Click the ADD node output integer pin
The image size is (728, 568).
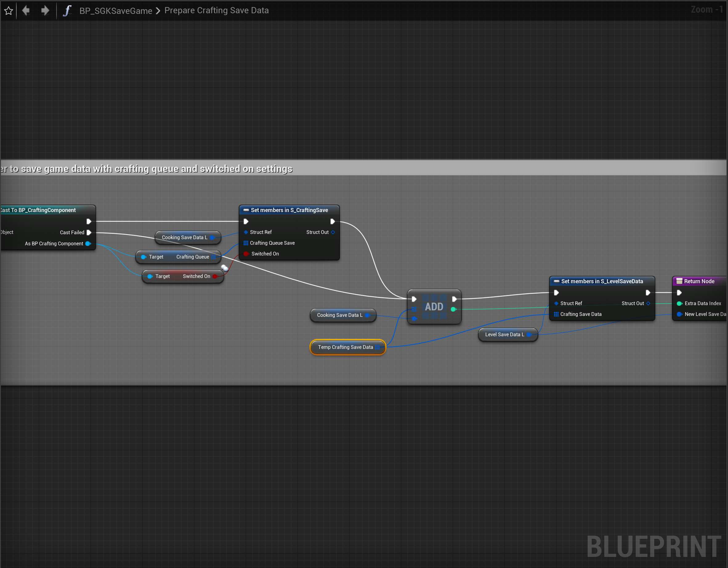point(453,309)
